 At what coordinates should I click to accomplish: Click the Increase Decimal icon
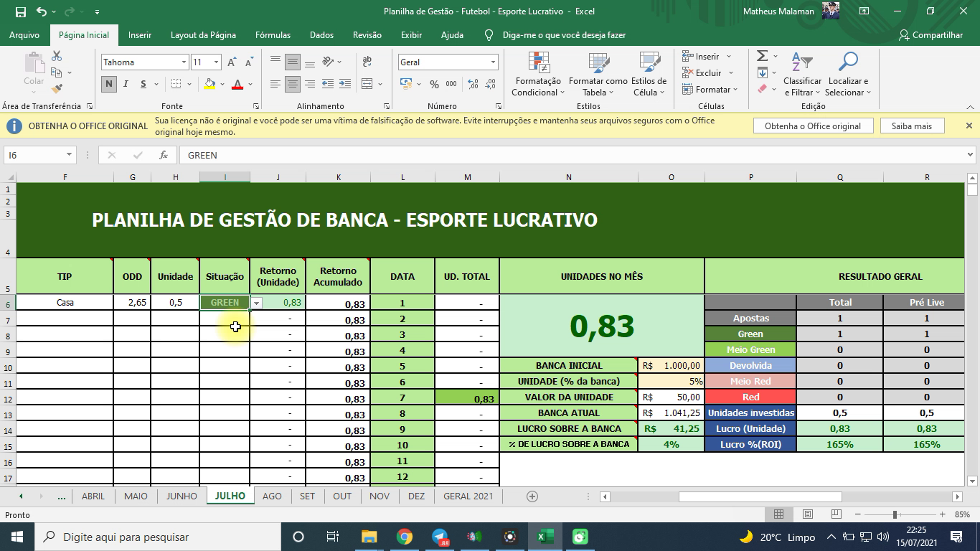[x=471, y=84]
